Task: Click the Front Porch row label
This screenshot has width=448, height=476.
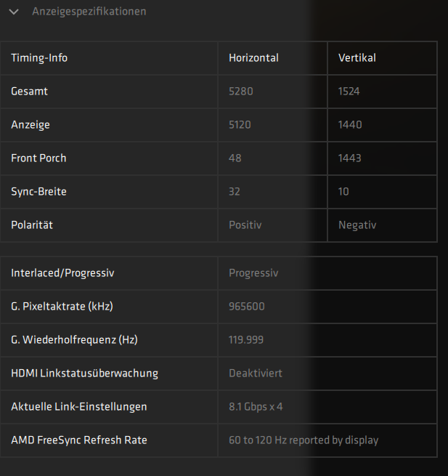Action: coord(38,158)
